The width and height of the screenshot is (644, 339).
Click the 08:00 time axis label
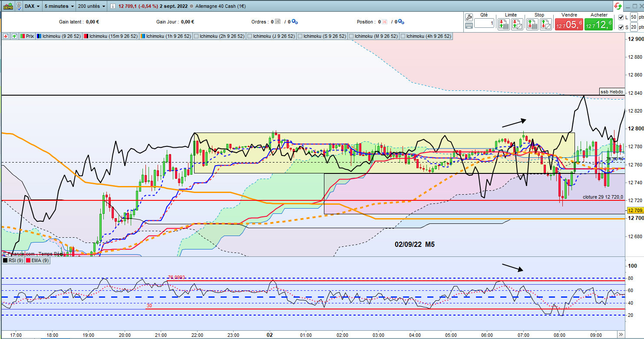pyautogui.click(x=559, y=335)
